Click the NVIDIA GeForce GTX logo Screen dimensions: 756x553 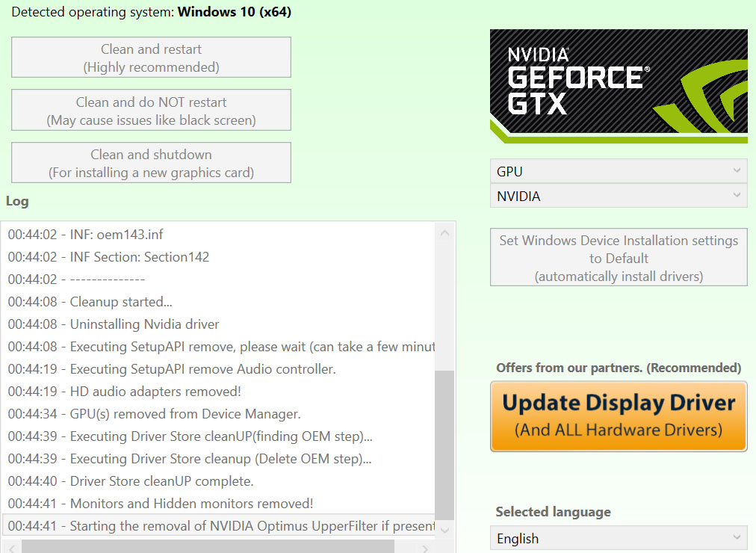pyautogui.click(x=619, y=86)
